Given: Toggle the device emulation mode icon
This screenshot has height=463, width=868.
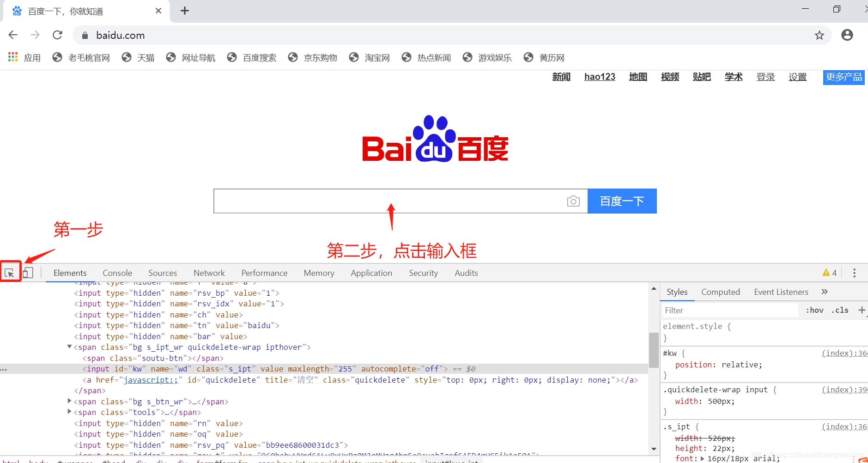Looking at the screenshot, I should (x=28, y=272).
